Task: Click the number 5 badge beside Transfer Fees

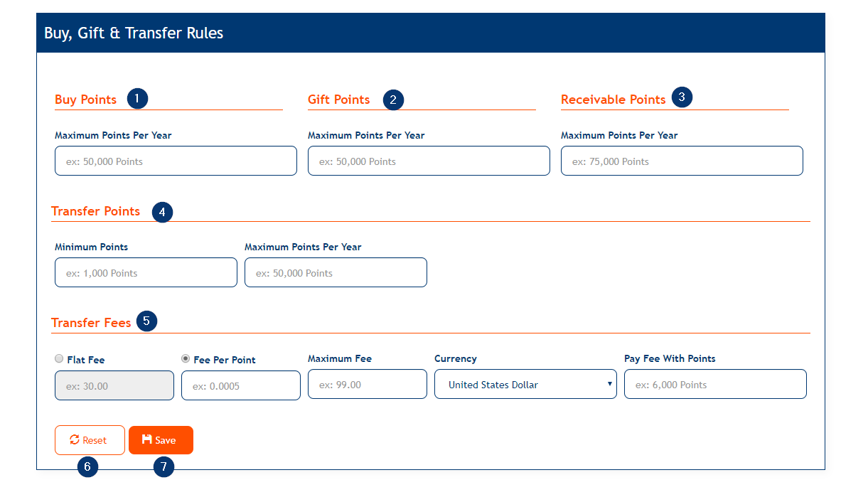Action: click(146, 321)
